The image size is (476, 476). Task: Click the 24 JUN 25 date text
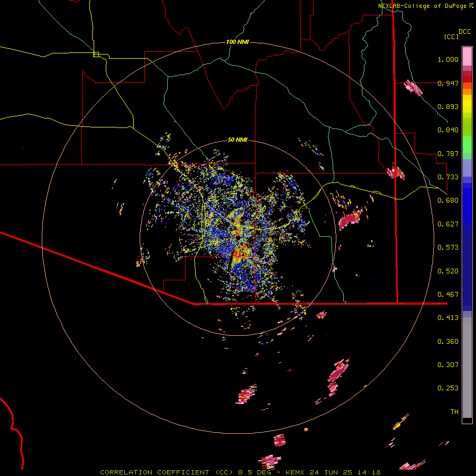[x=331, y=472]
